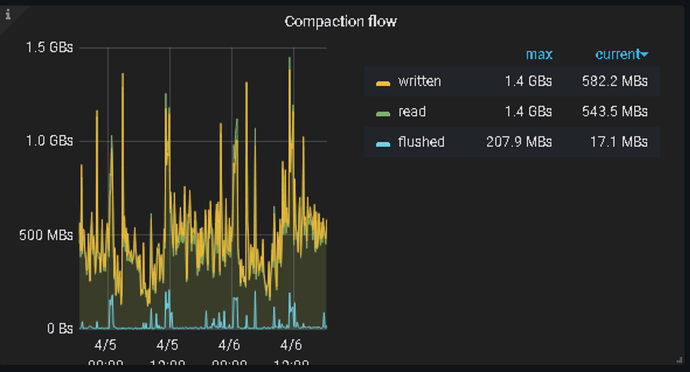Image resolution: width=690 pixels, height=372 pixels.
Task: Toggle the written series in legend
Action: (419, 81)
